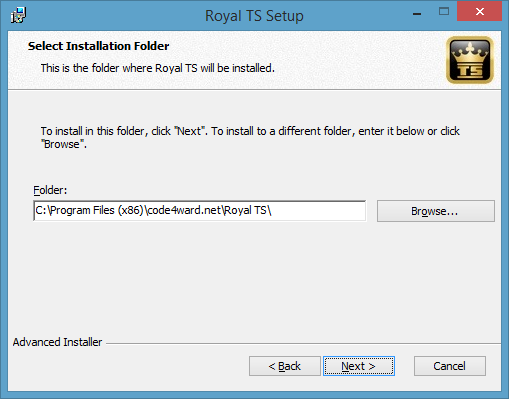Click "code4ward.net" inside the folder path
509x399 pixels.
(x=185, y=211)
